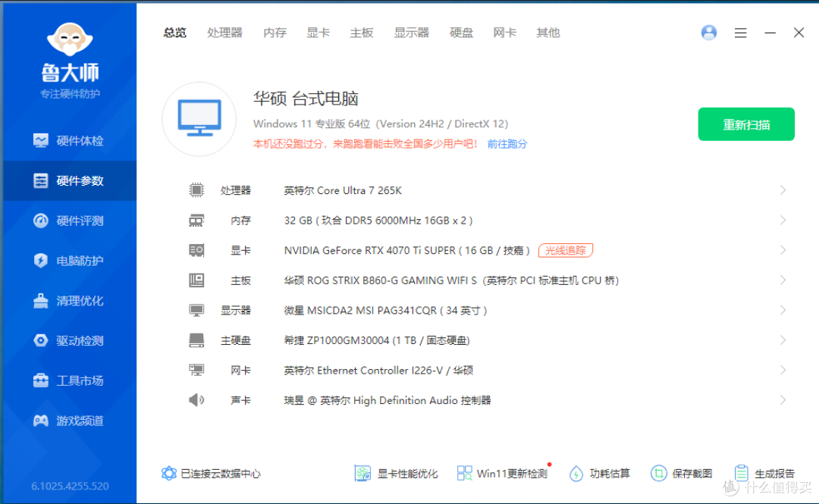This screenshot has height=504, width=819.
Task: Minimize the 鲁大师 window
Action: 770,33
